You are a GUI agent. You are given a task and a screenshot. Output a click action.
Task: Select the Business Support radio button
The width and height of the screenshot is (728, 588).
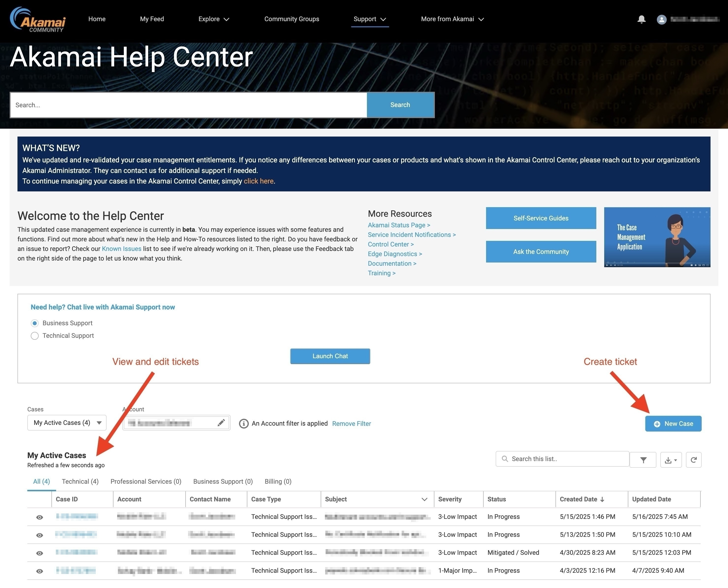[x=34, y=323]
